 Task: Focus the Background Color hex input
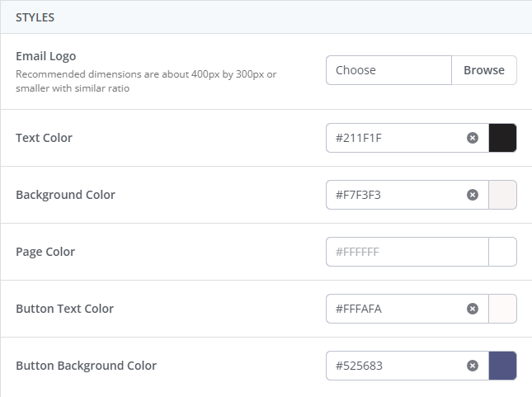click(x=396, y=195)
